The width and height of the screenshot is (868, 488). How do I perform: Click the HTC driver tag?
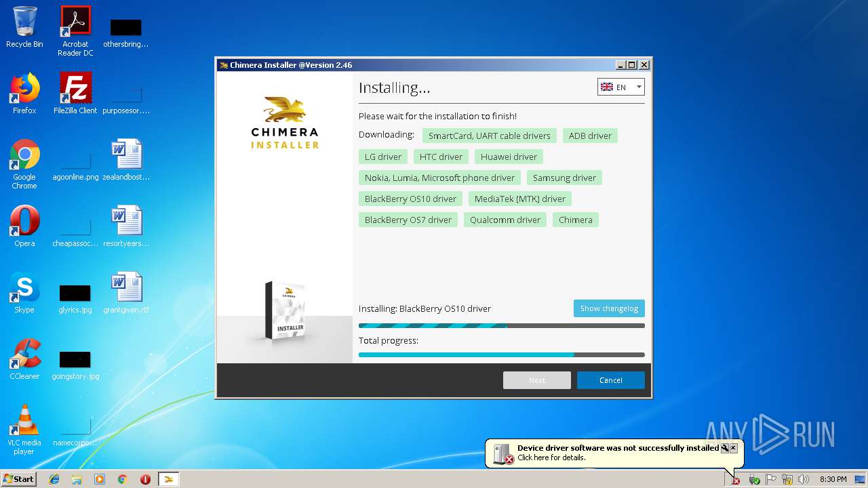(441, 157)
